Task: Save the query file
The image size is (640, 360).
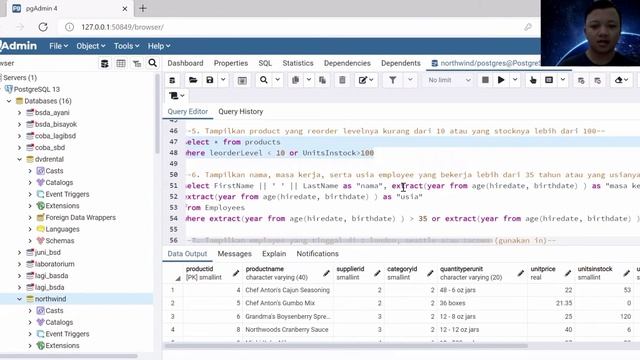Action: coord(210,80)
